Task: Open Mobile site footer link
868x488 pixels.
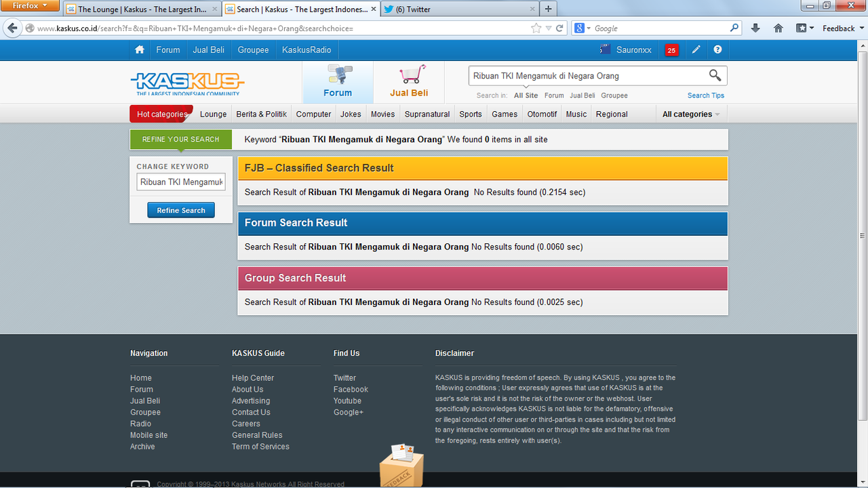Action: [149, 435]
